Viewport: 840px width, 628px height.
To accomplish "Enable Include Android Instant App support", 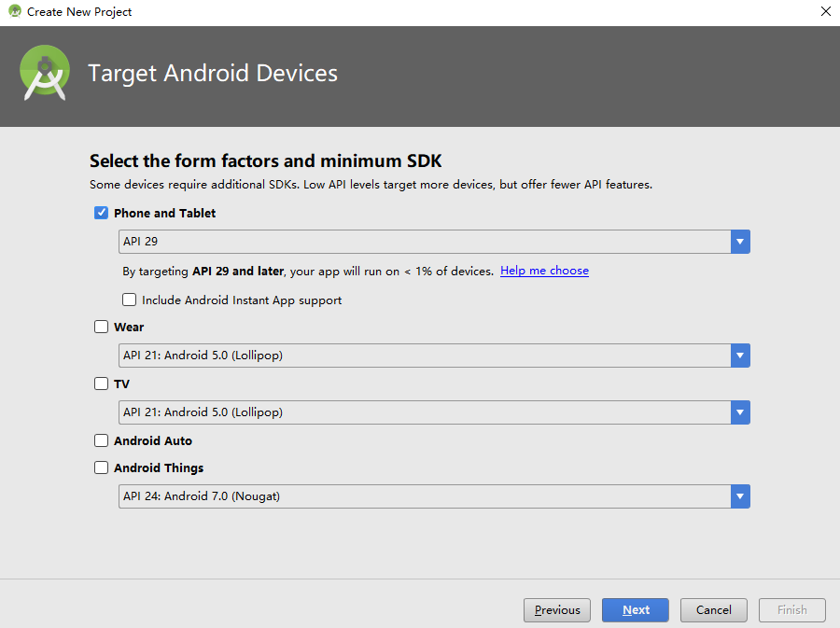I will 129,300.
